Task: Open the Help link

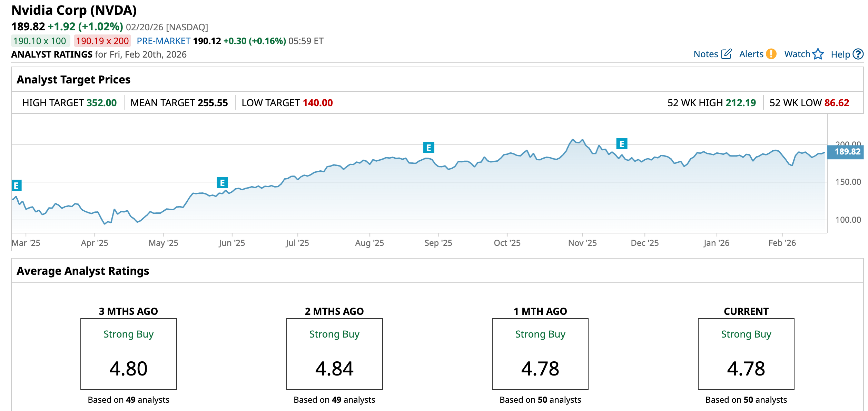Action: (840, 54)
